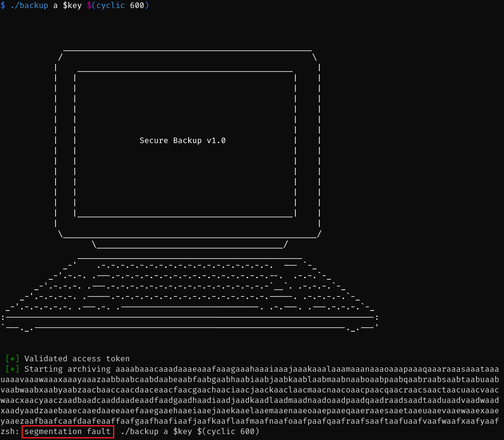Click the './backup' command in the top prompt line

29,6
